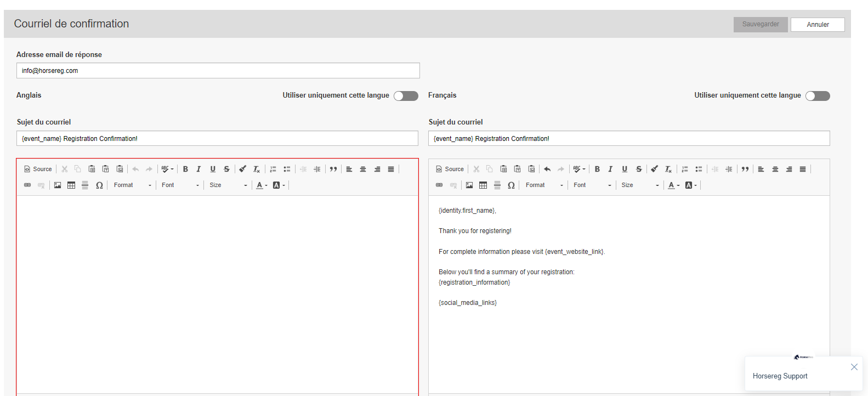Click special character Omega icon in Anglais editor
The image size is (868, 396).
[99, 185]
